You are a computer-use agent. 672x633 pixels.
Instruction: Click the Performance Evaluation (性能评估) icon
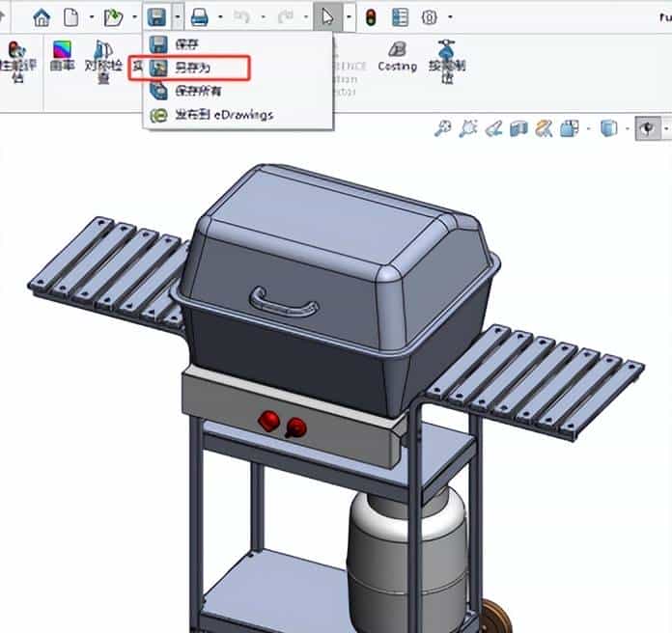click(x=17, y=61)
